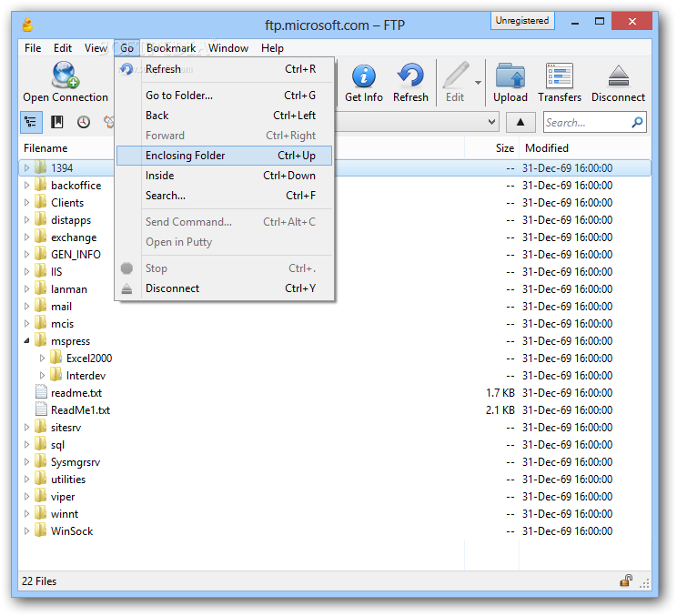Show the history clock view icon
The height and width of the screenshot is (616, 677).
[84, 122]
